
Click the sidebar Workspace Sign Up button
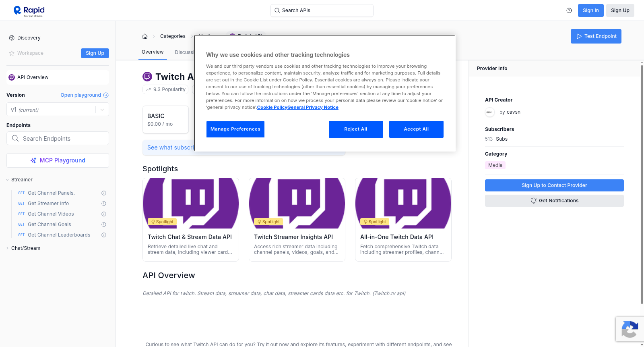click(x=95, y=53)
